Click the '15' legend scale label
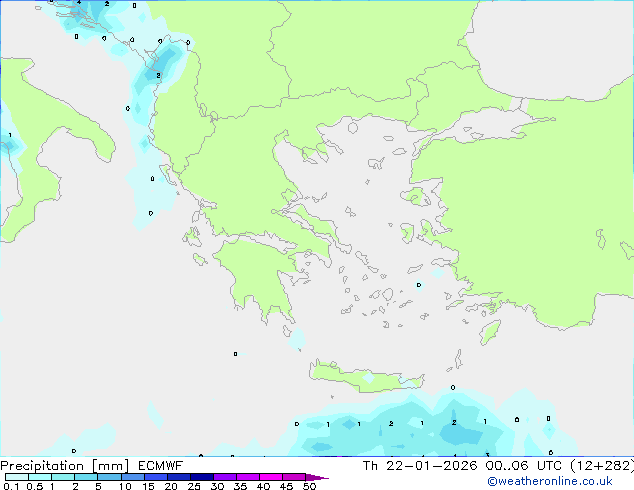 click(148, 486)
